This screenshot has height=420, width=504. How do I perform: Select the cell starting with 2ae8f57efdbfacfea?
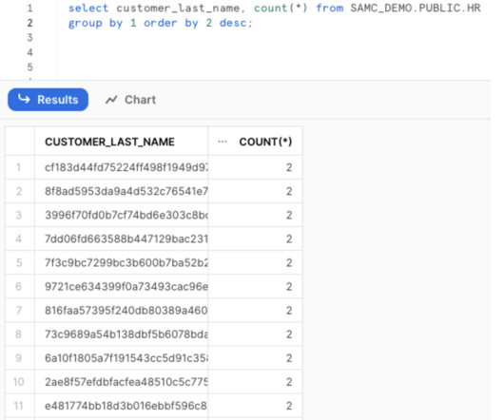pos(121,382)
